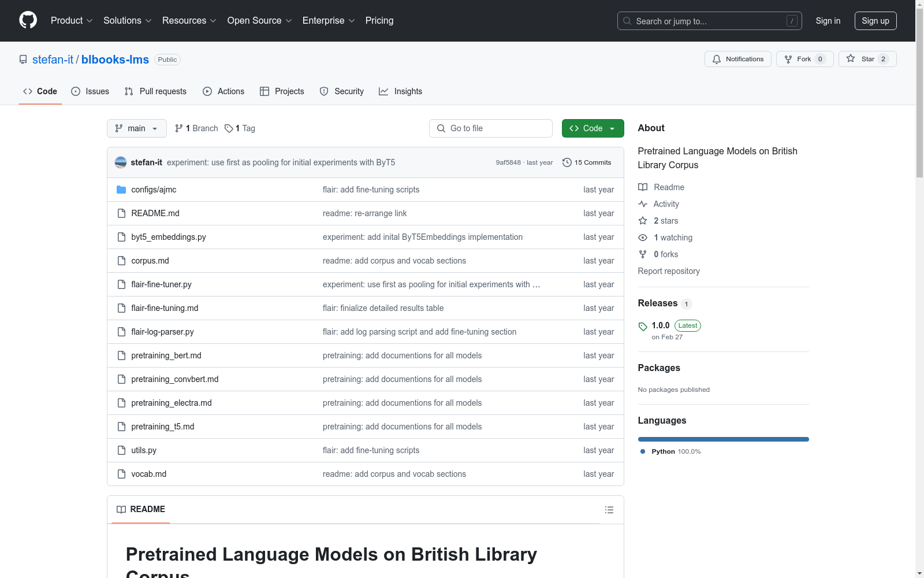Expand the Solutions menu
Viewport: 924px width, 578px height.
128,21
